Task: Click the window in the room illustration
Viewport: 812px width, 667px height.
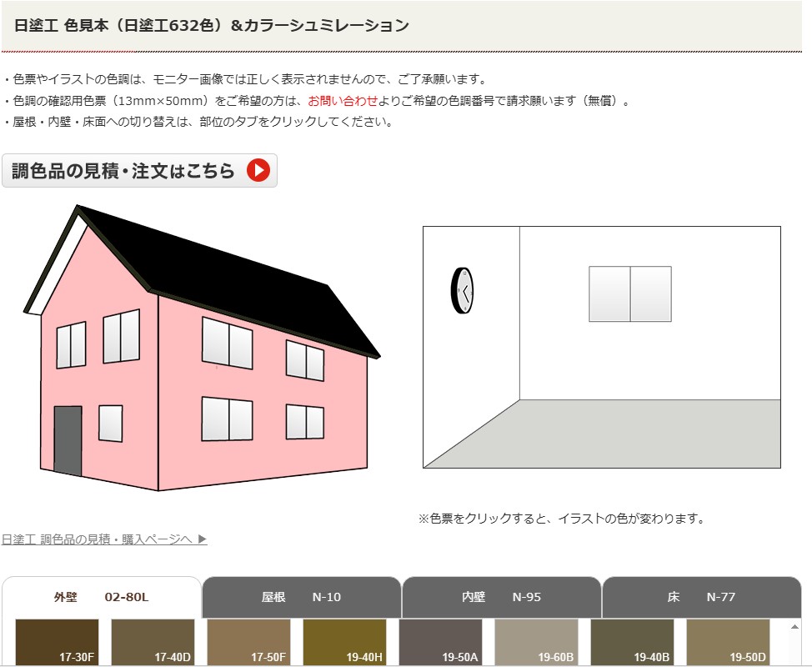Action: point(629,293)
